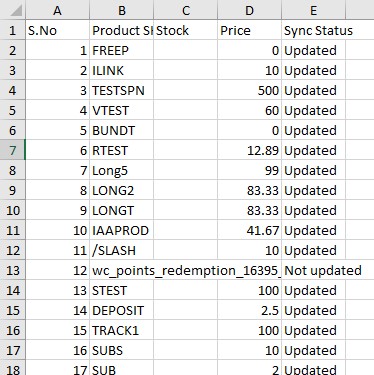This screenshot has width=374, height=375.
Task: Click the Not updated status cell
Action: click(x=313, y=270)
